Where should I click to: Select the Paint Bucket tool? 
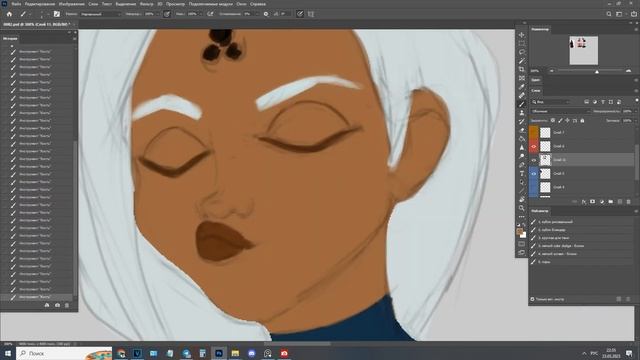[522, 139]
